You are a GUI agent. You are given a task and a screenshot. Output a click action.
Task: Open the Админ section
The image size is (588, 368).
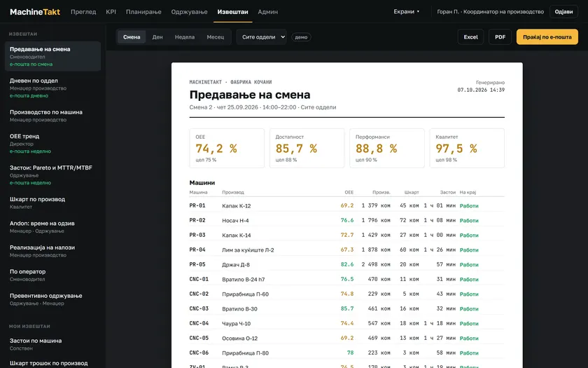[267, 12]
